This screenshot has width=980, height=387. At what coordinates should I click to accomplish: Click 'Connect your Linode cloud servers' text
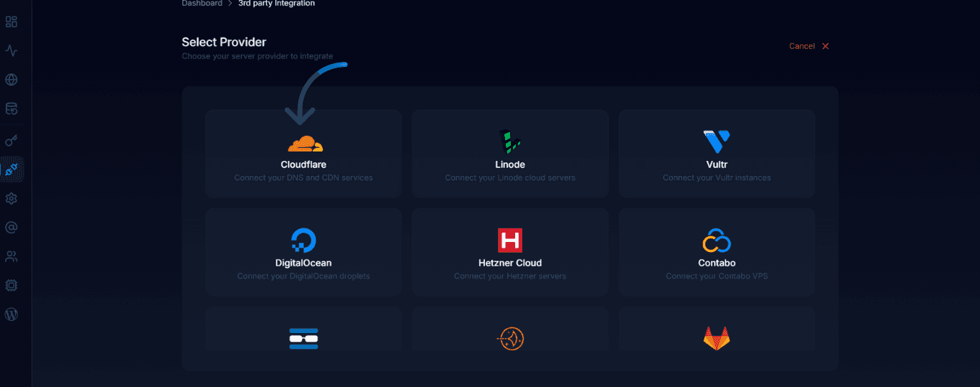point(510,177)
